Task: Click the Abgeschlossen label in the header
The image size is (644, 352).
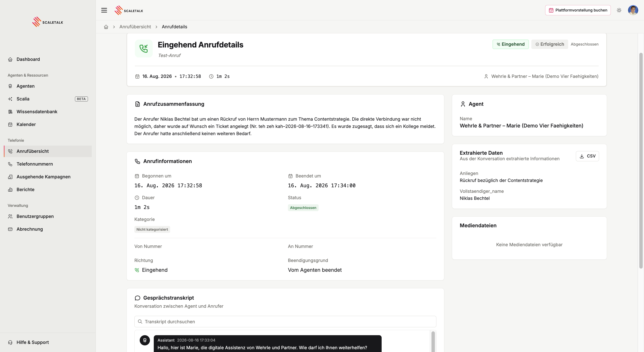Action: coord(585,44)
